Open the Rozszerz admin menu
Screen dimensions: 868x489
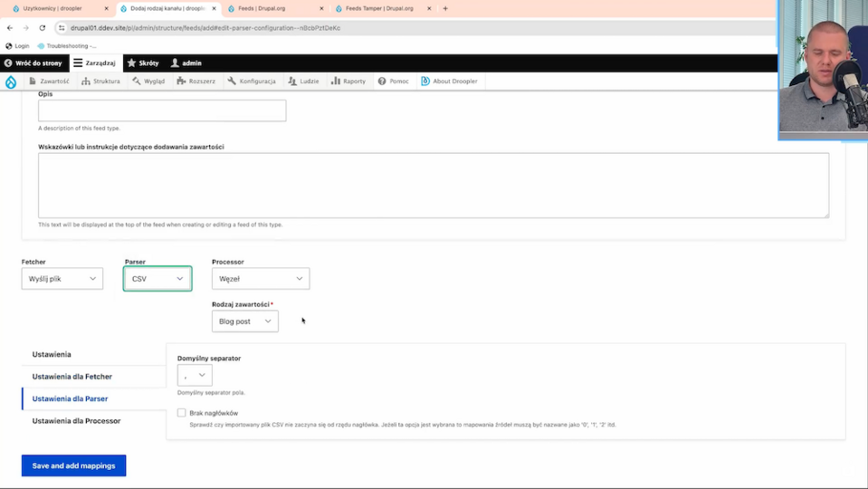coord(196,81)
